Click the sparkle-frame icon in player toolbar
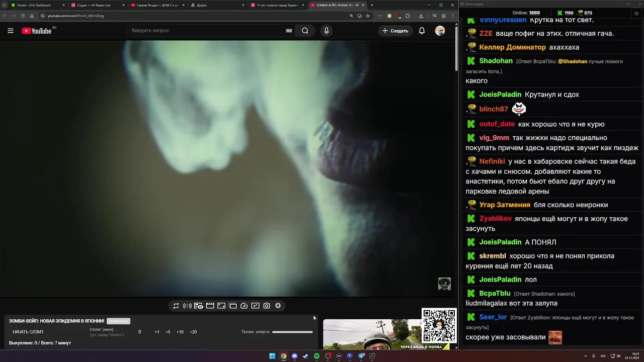644x362 pixels. tap(255, 306)
